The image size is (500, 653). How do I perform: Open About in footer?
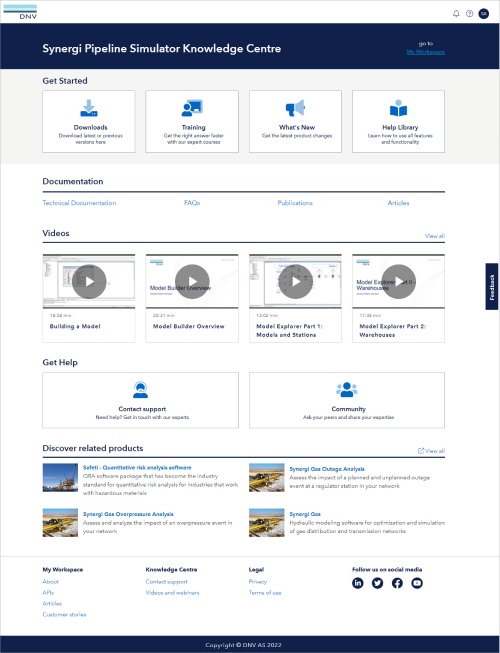tap(50, 582)
